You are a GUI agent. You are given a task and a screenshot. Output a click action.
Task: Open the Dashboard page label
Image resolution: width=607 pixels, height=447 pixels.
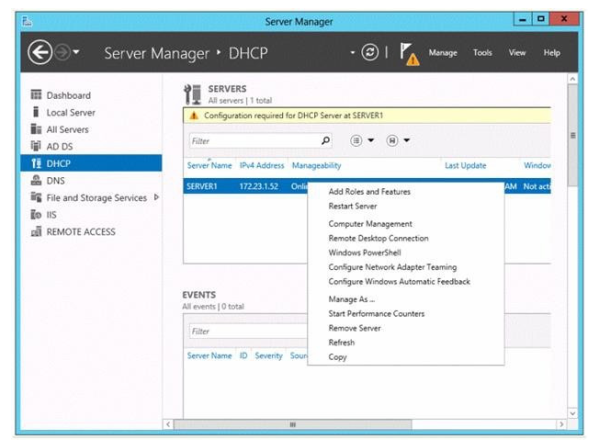point(69,95)
